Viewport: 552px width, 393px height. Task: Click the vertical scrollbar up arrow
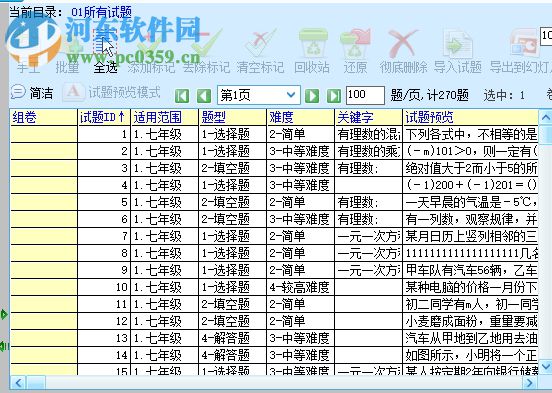pyautogui.click(x=545, y=117)
